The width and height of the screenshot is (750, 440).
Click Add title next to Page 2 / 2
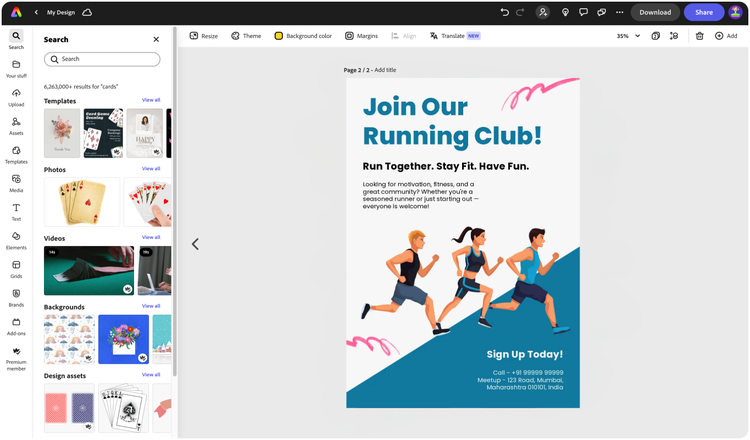385,70
